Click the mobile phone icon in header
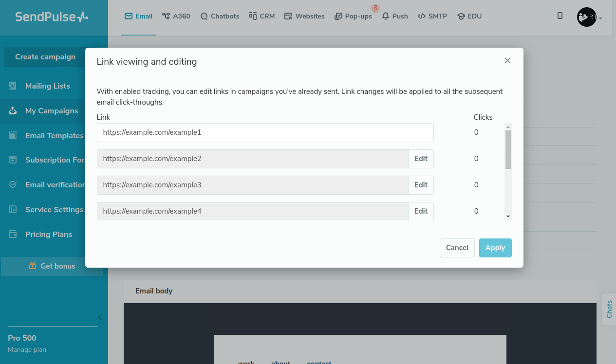 click(560, 16)
